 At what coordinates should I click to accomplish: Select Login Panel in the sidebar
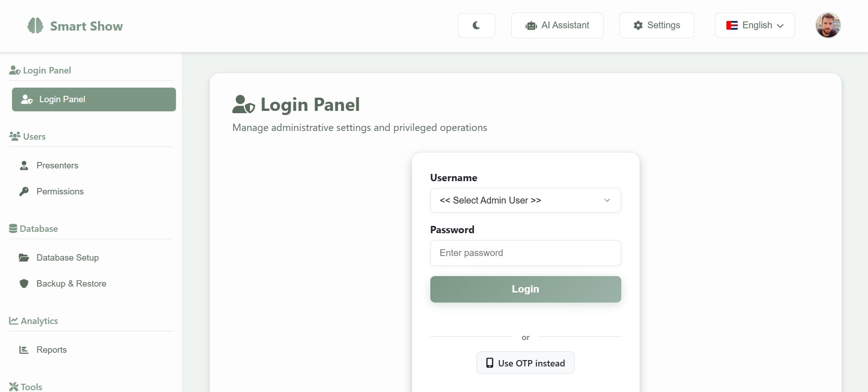[x=94, y=99]
